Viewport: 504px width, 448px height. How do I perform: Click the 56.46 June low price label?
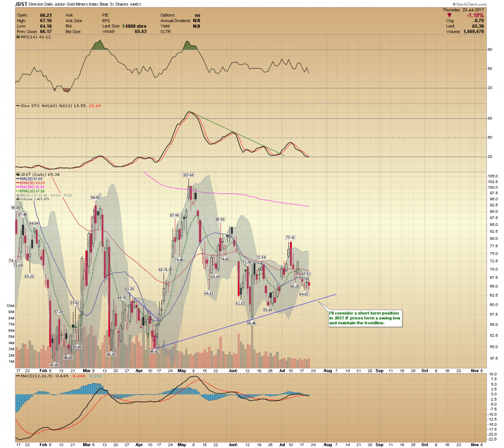point(251,323)
